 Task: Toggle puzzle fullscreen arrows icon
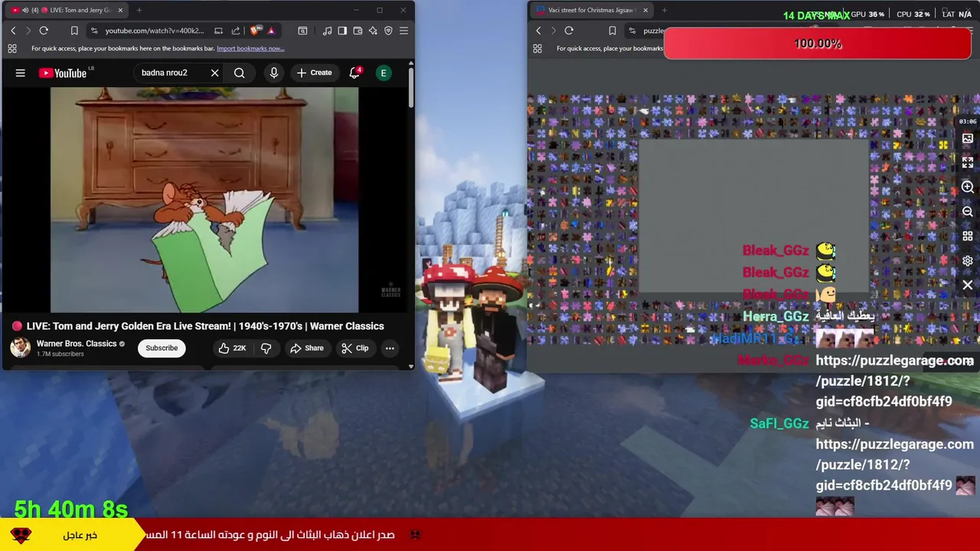968,163
